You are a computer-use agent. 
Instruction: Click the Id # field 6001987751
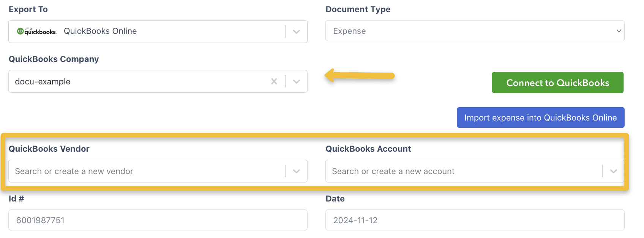pyautogui.click(x=158, y=220)
